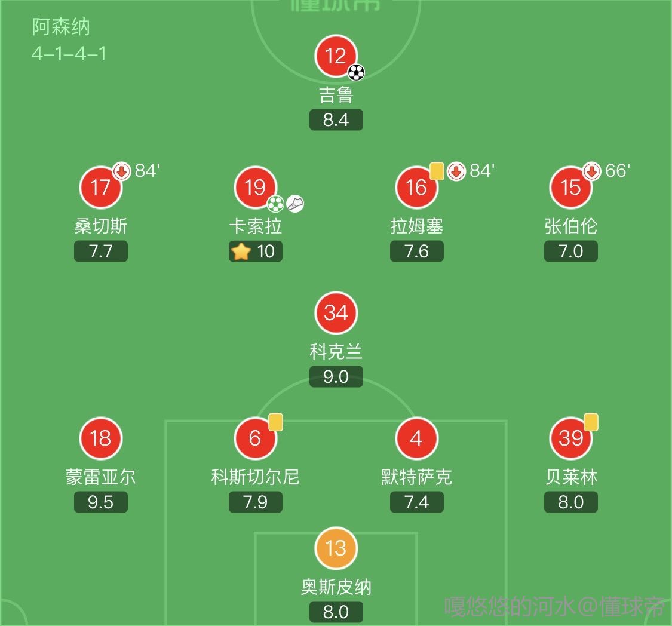Click the assist boot icon beside 卡索拉

pyautogui.click(x=295, y=204)
